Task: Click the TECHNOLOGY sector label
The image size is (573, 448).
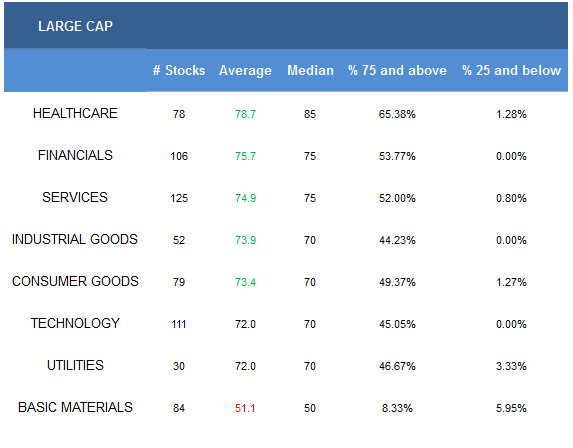Action: pos(75,323)
